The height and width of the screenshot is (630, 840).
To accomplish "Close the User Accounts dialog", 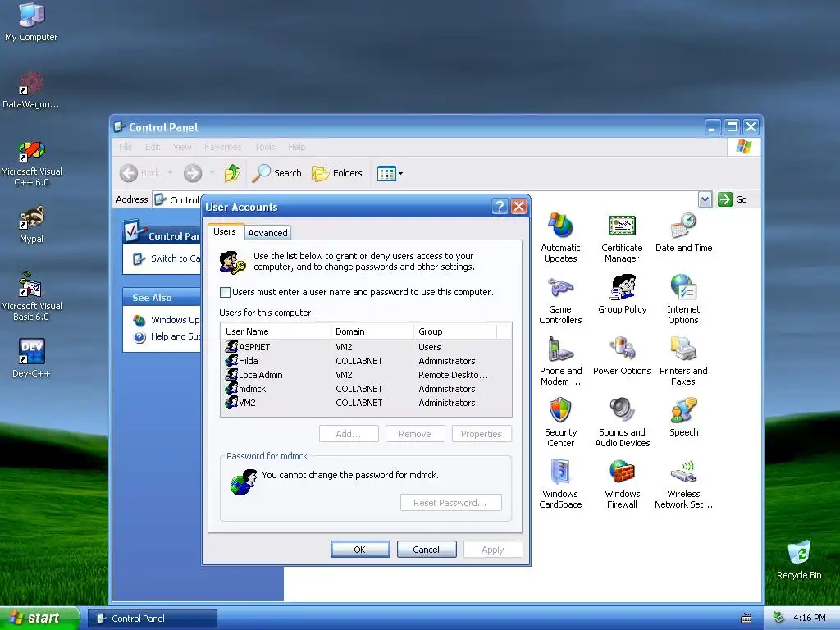I will coord(518,206).
